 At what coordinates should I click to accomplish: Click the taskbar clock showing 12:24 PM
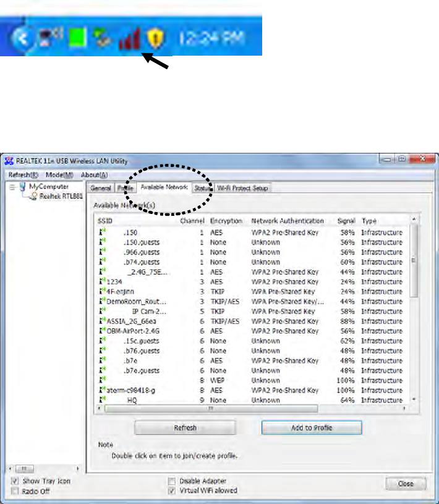212,38
